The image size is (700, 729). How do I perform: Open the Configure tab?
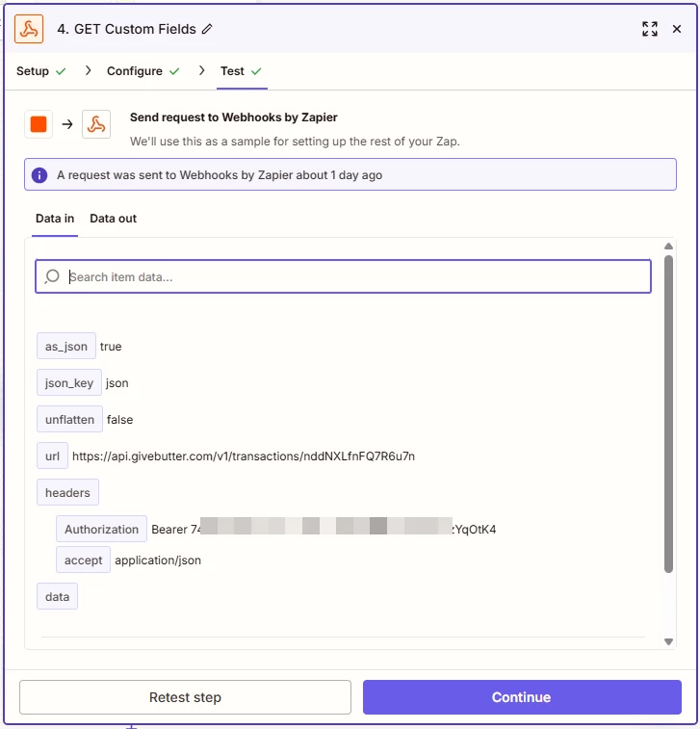143,71
